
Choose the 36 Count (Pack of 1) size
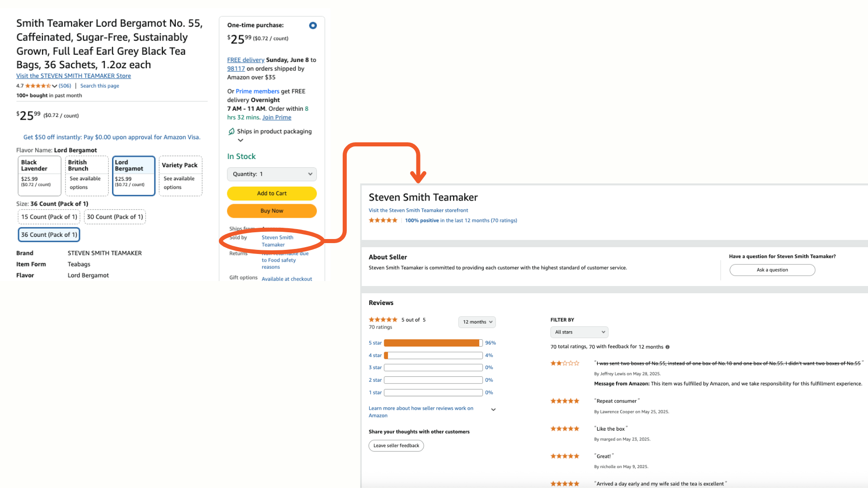[49, 235]
